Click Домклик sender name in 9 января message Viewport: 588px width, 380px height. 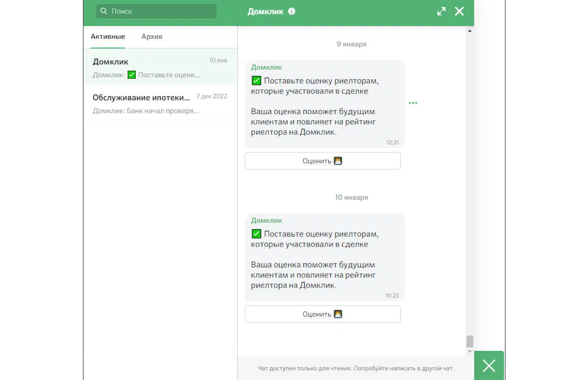point(266,67)
